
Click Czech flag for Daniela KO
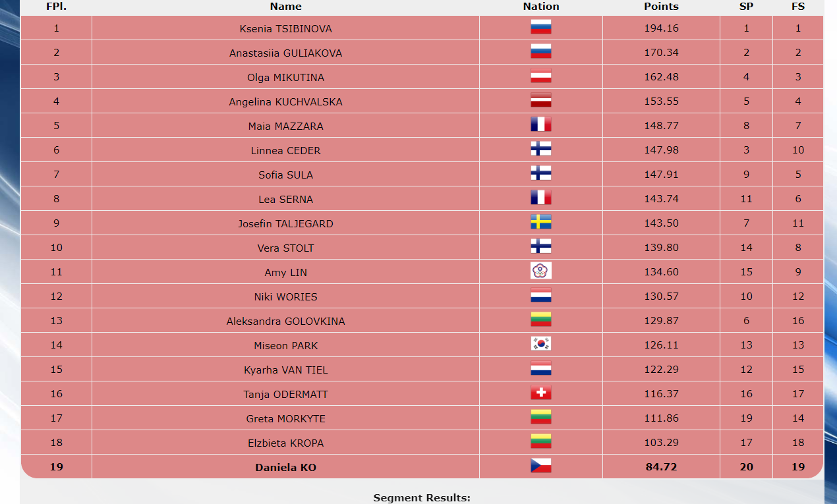tap(541, 466)
